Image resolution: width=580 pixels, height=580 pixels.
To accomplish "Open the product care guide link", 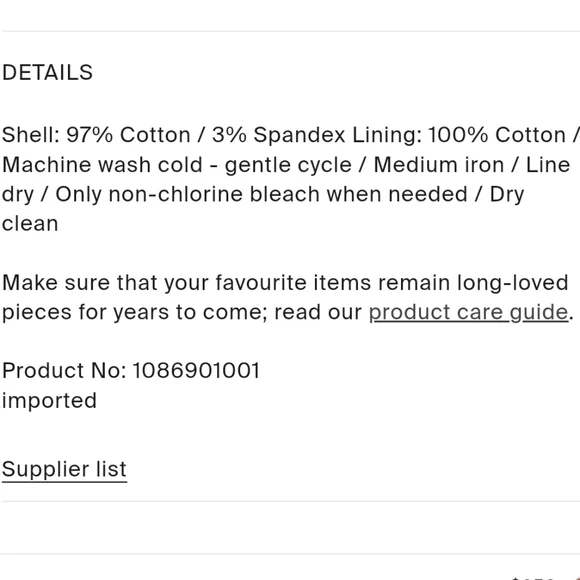I will pos(468,312).
